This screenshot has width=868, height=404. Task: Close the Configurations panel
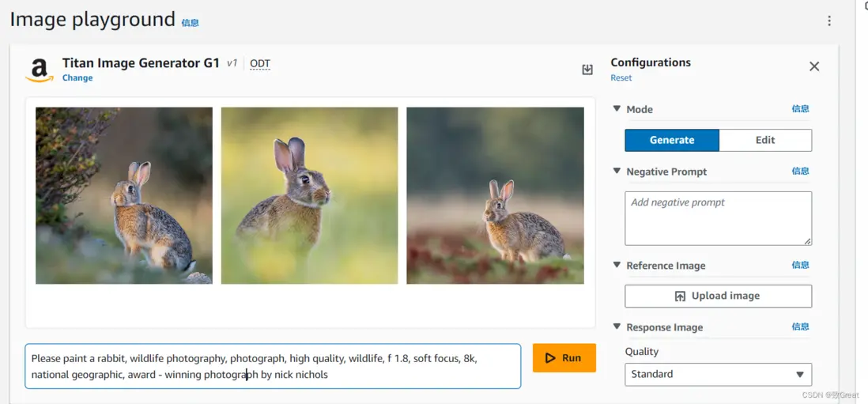point(814,66)
